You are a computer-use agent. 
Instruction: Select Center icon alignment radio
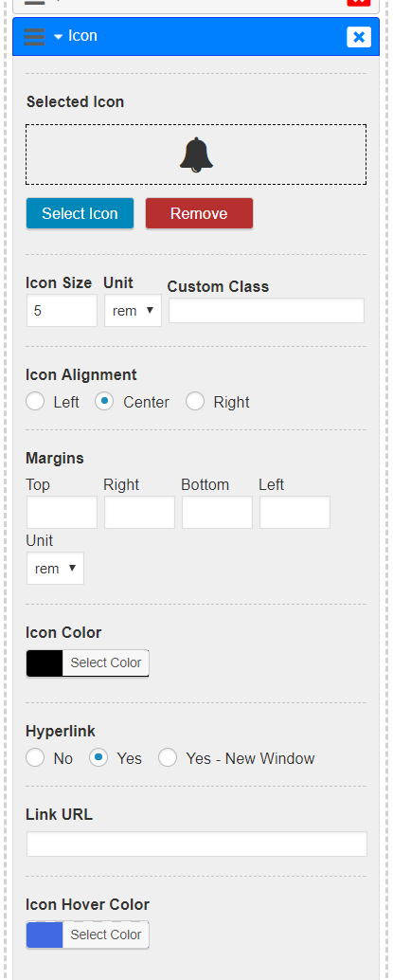pos(104,401)
